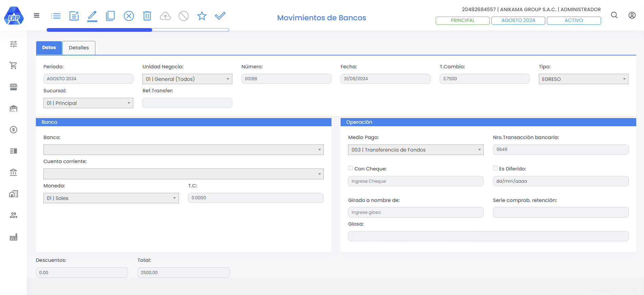
Task: Open the Tipo EGRESO dropdown
Action: point(583,79)
